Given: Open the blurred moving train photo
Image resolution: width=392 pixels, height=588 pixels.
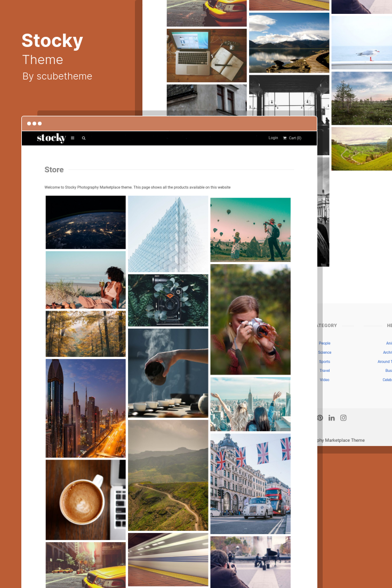Looking at the screenshot, I should pos(168,560).
